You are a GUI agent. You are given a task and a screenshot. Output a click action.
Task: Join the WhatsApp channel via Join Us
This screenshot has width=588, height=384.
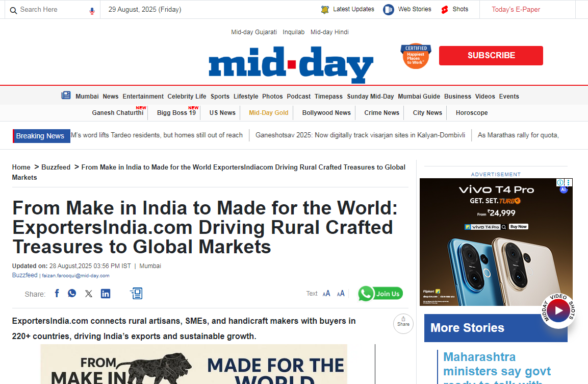pos(380,293)
